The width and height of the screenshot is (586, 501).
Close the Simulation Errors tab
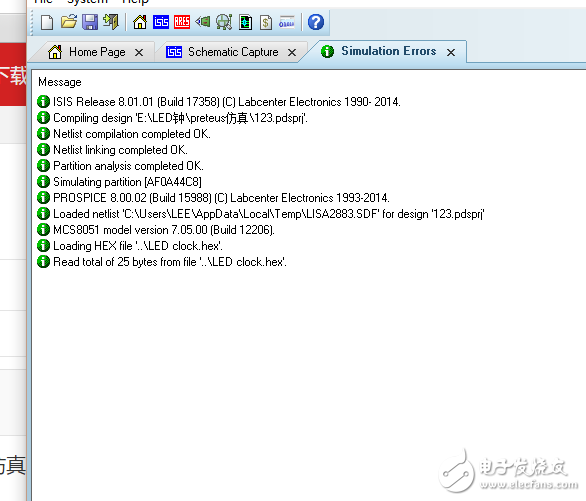click(451, 53)
